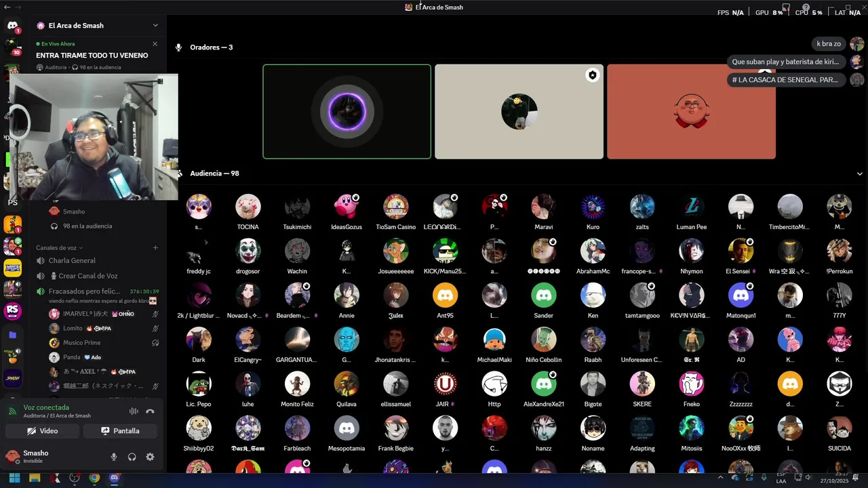Viewport: 868px width, 488px height.
Task: Open audience member TioSam Casino
Action: (x=396, y=212)
